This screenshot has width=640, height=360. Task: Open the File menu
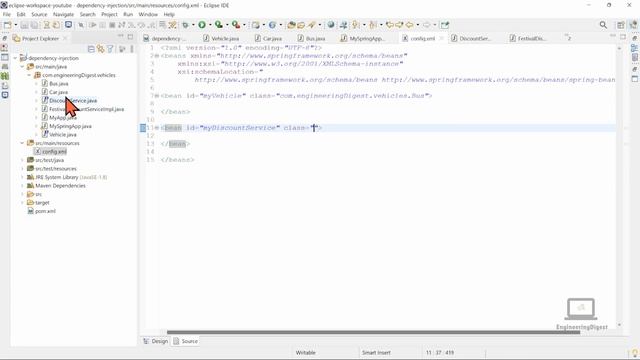pos(7,14)
